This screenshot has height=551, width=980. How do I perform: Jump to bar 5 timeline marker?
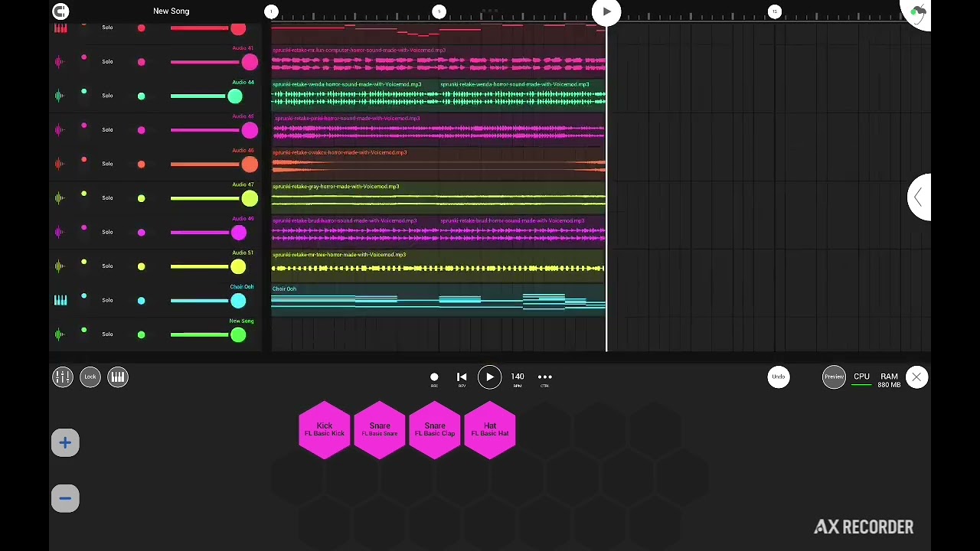(x=439, y=11)
